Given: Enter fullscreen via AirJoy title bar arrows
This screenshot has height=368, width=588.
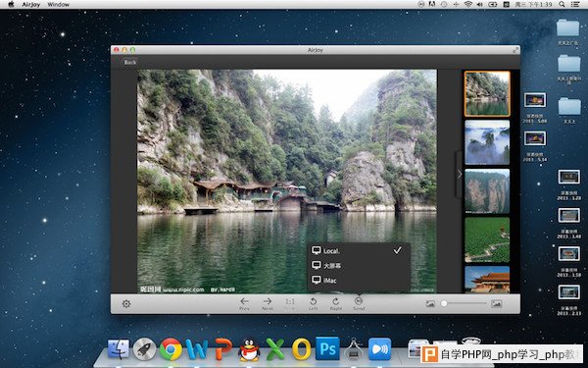Looking at the screenshot, I should click(515, 50).
